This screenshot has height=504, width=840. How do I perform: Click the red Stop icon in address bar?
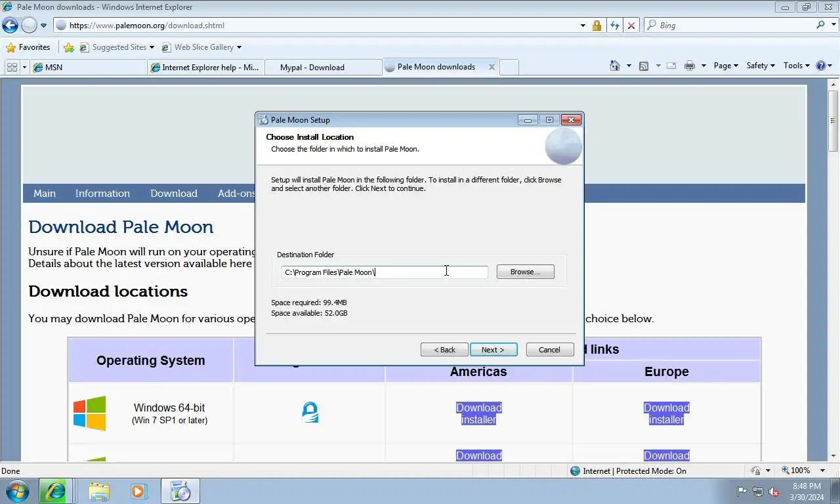(x=631, y=26)
